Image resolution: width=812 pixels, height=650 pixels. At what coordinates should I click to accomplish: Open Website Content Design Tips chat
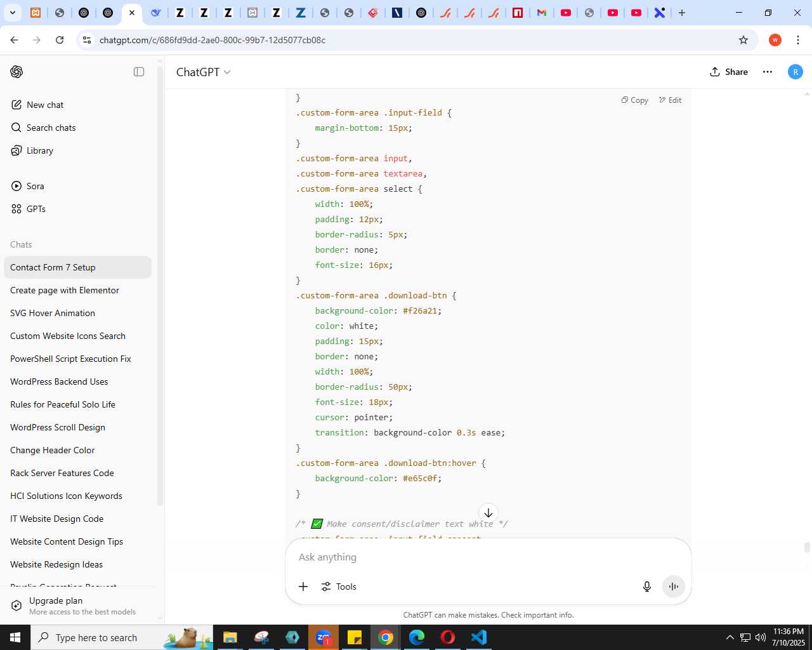click(77, 541)
